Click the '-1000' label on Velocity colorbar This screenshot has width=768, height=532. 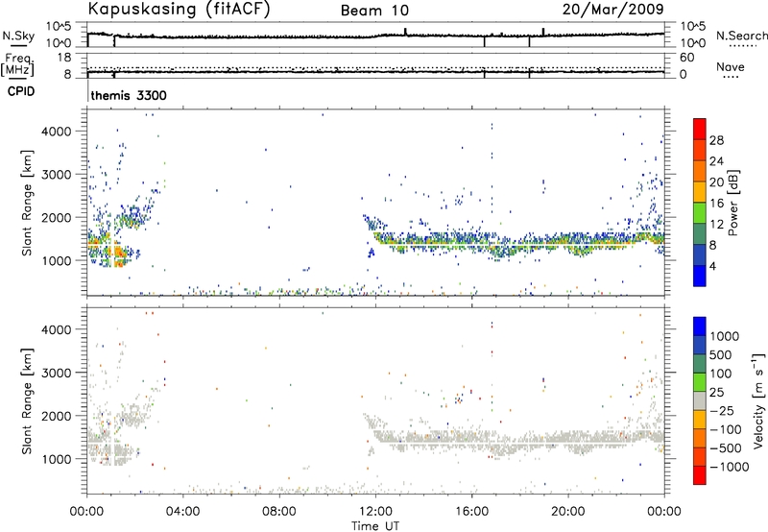730,467
